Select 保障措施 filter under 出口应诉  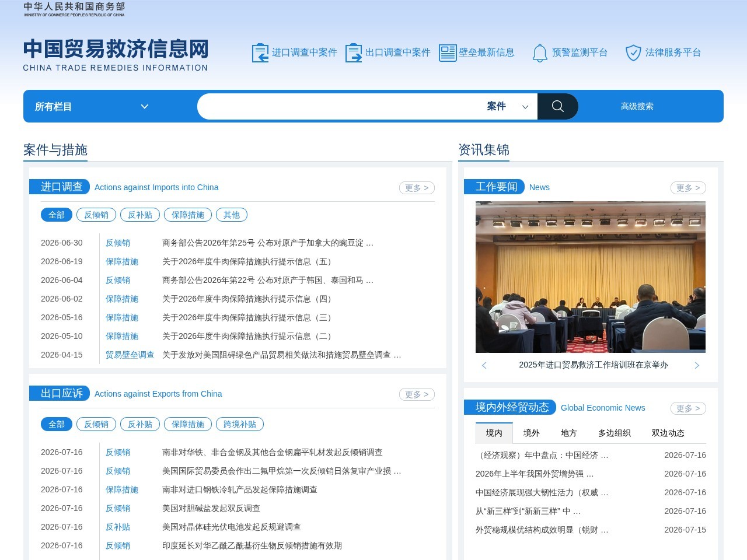[x=188, y=424]
